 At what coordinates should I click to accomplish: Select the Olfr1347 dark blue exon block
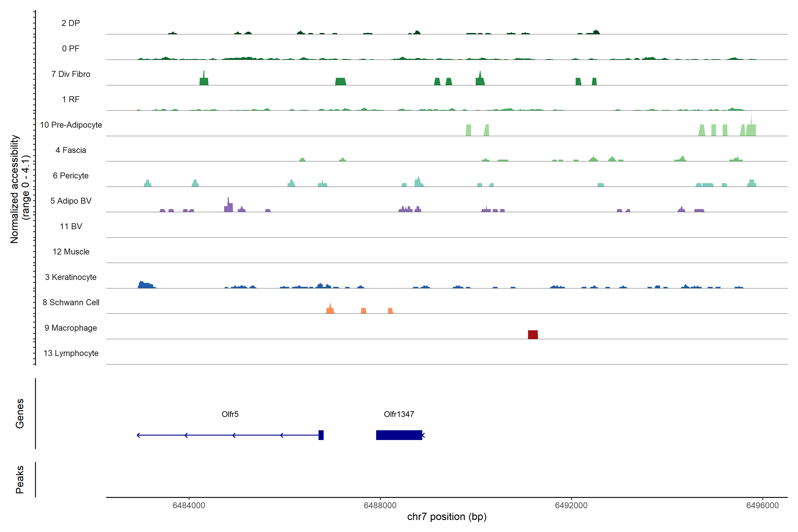(399, 435)
